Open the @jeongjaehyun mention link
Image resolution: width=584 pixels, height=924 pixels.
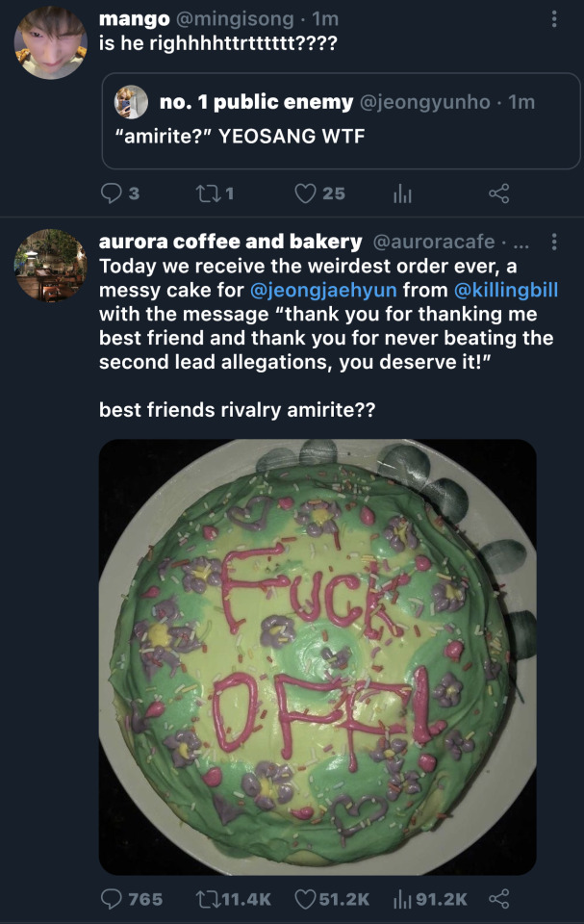[324, 290]
